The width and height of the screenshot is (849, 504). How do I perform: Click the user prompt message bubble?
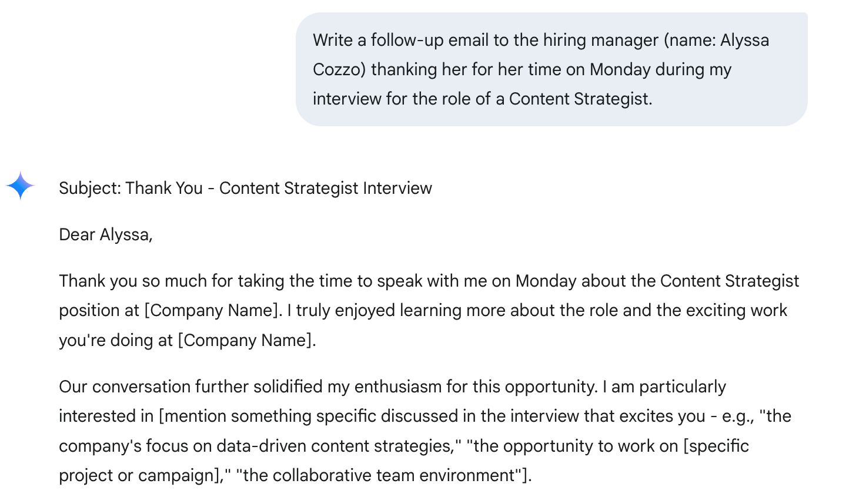coord(551,69)
